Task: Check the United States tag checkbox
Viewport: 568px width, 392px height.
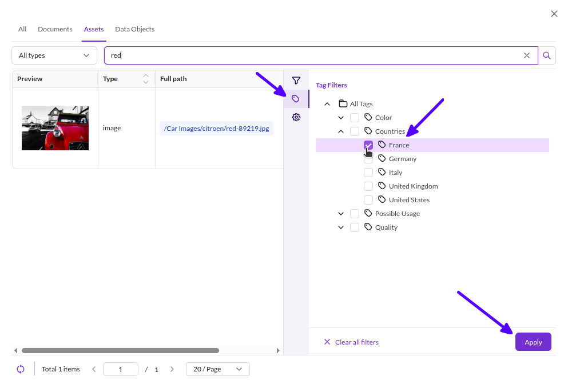Action: [x=368, y=200]
